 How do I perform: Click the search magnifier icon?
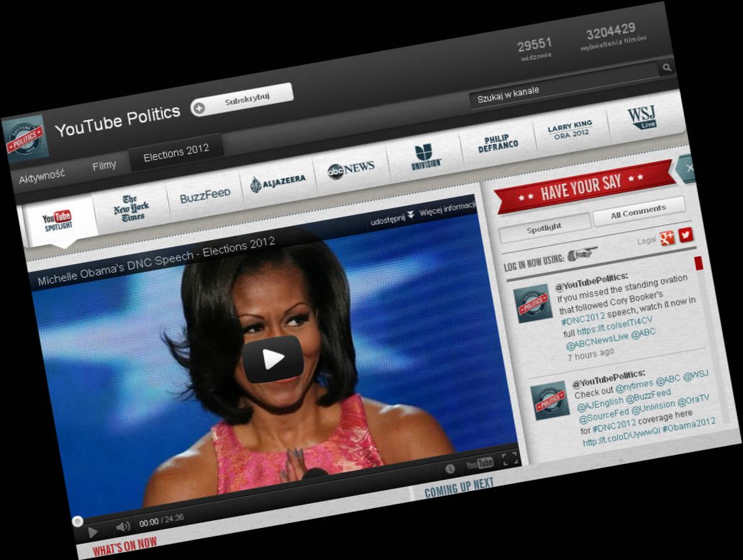(667, 67)
